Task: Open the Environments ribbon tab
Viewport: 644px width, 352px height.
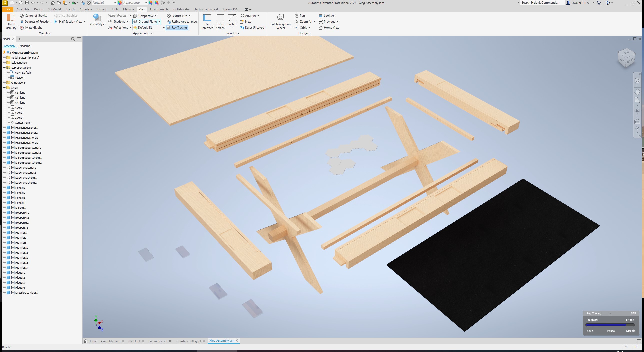Action: click(159, 9)
